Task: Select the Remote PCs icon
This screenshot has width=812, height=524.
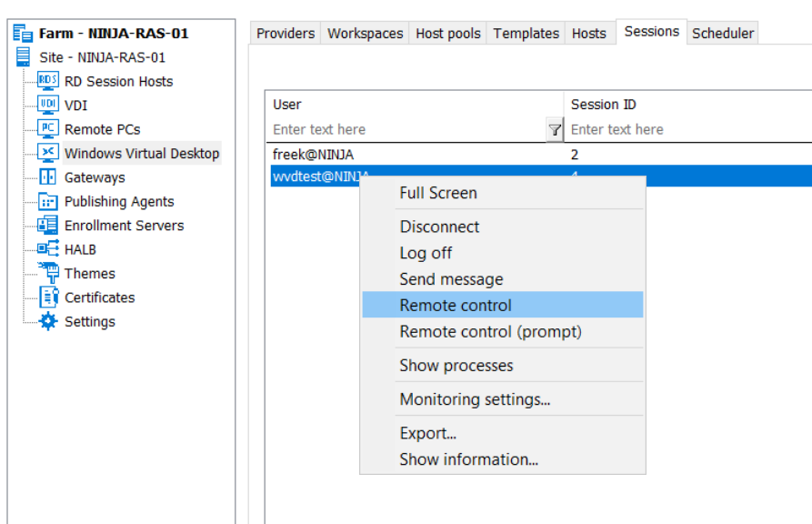Action: (x=48, y=129)
